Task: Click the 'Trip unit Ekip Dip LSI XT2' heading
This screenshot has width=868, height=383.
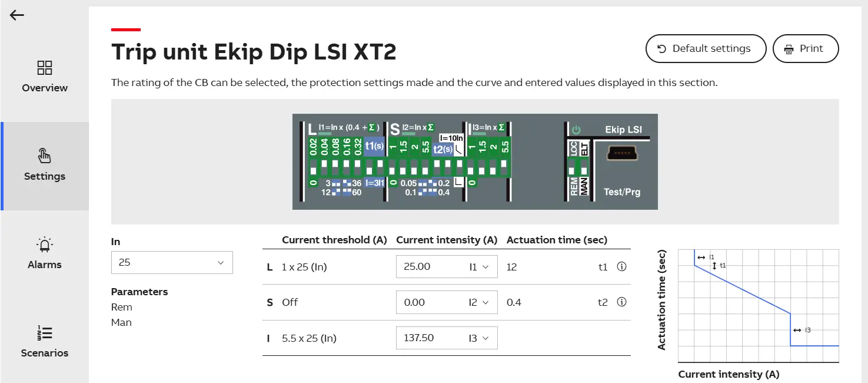Action: (254, 52)
